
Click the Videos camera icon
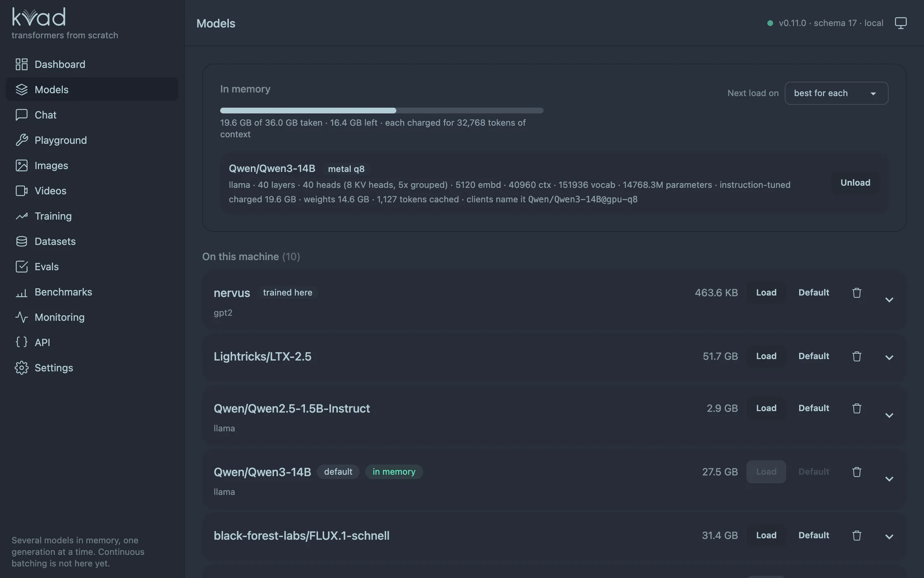point(21,191)
